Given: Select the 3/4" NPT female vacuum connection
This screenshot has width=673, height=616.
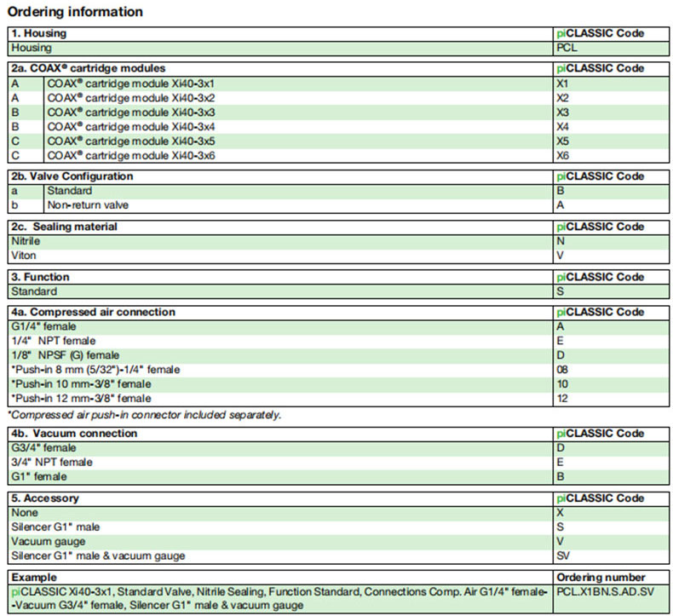Looking at the screenshot, I should [51, 463].
